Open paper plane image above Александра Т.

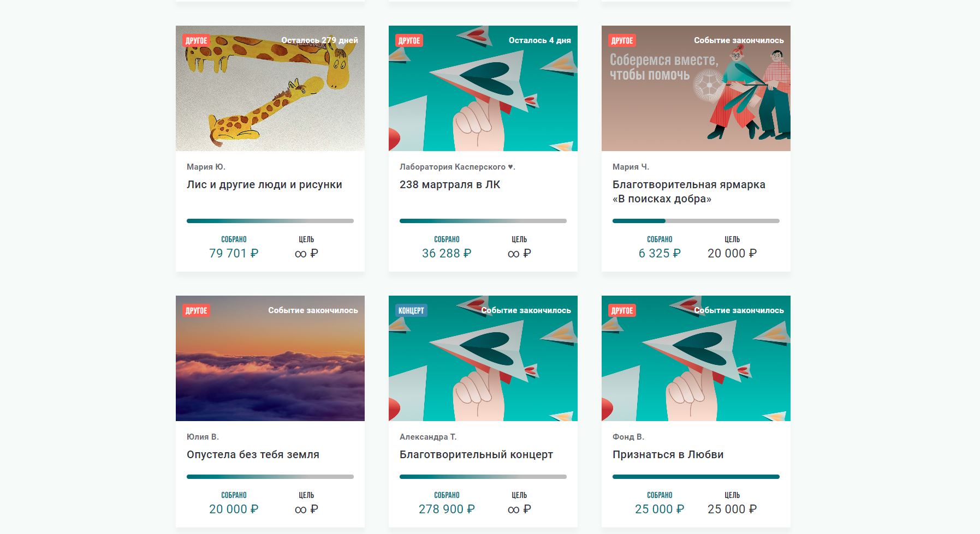(483, 358)
